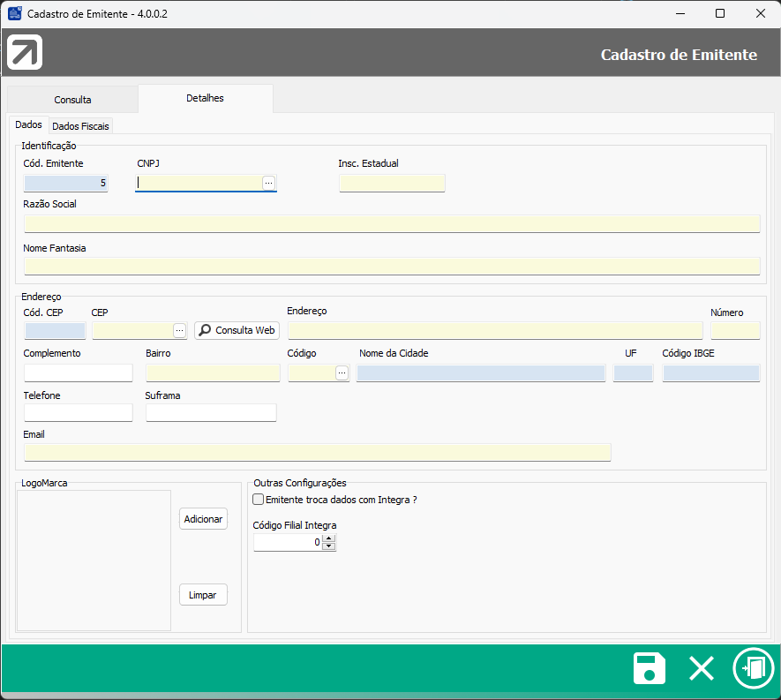
Task: Click the save floppy disk icon
Action: 650,668
